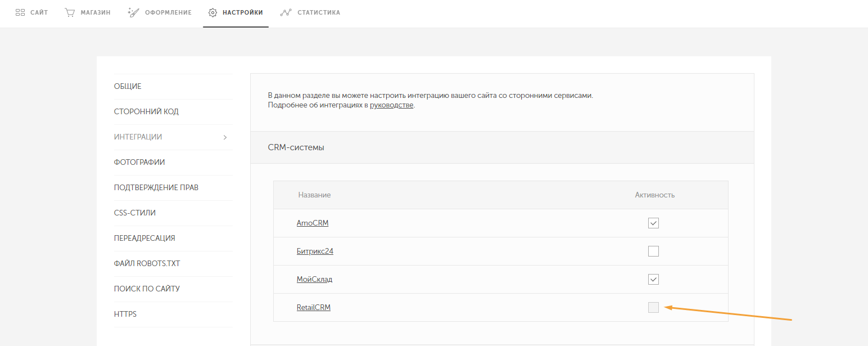
Task: Follow the руководстве guide link
Action: tap(391, 105)
